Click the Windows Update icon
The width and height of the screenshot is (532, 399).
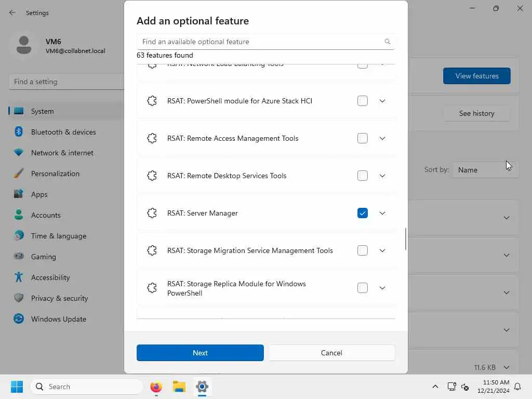[19, 319]
